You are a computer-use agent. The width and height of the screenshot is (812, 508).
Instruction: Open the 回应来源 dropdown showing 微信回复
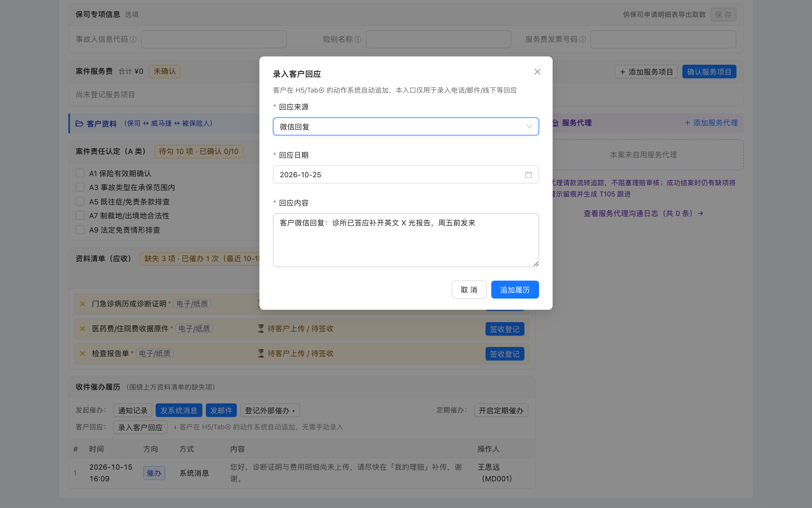[406, 126]
